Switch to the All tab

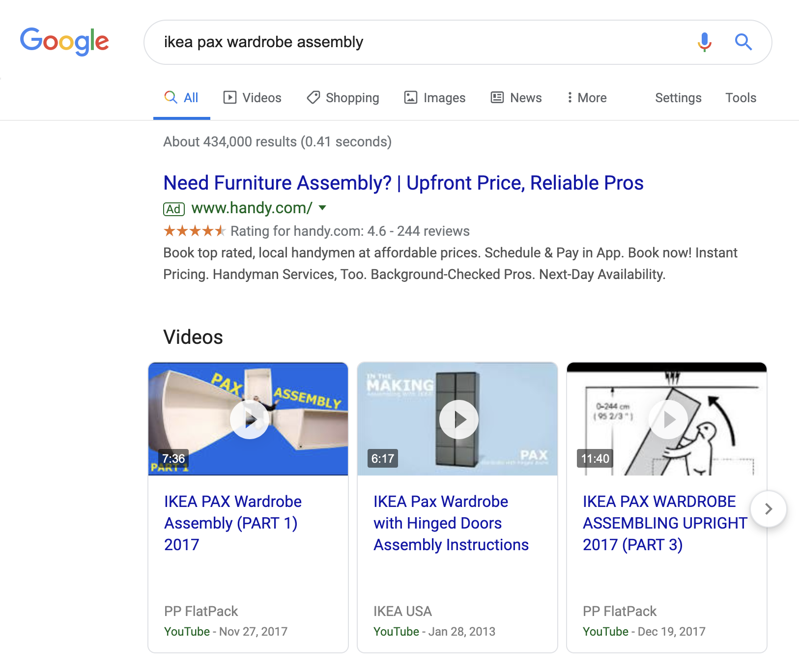(x=181, y=97)
